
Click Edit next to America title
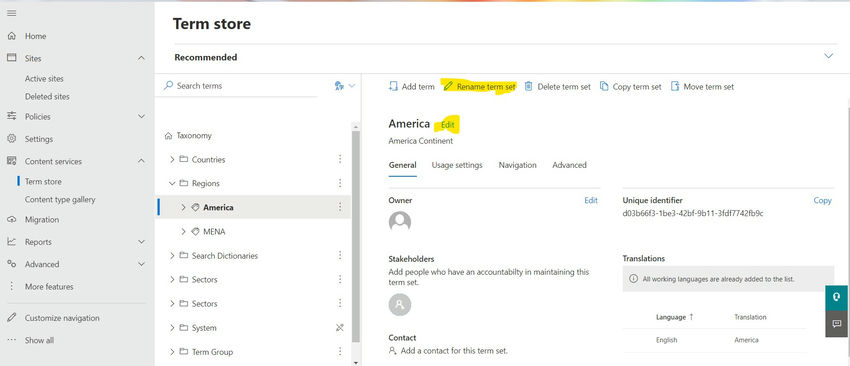(x=448, y=125)
